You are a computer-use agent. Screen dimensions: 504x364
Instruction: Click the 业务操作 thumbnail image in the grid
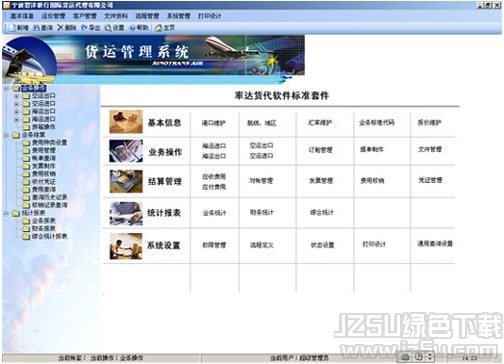(126, 151)
